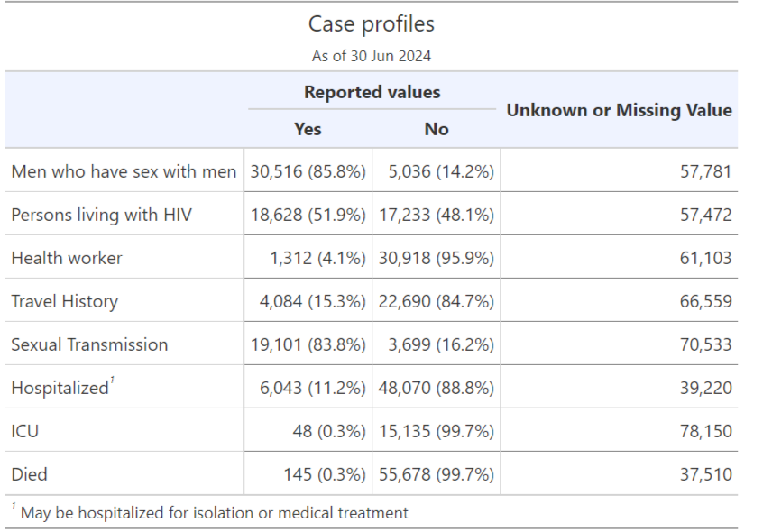Click the "Men who have sex with men" row label
Image resolution: width=763 pixels, height=532 pixels.
[x=124, y=171]
